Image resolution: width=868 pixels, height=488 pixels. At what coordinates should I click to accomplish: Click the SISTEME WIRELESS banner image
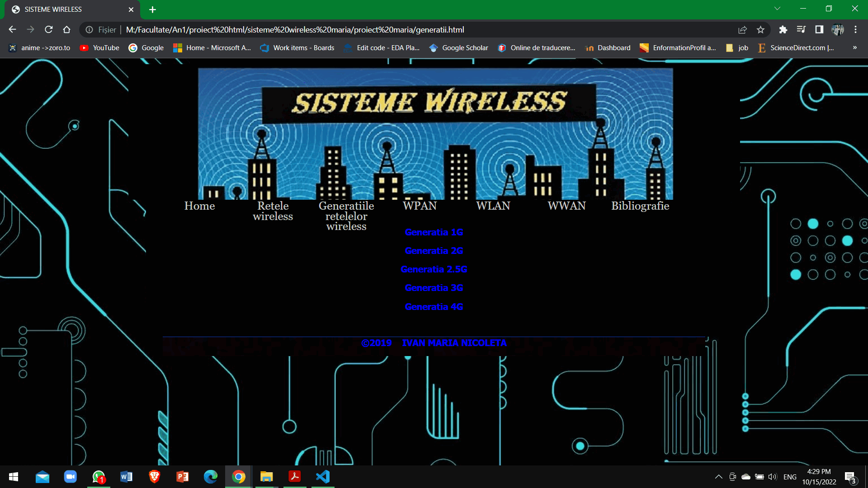coord(435,134)
